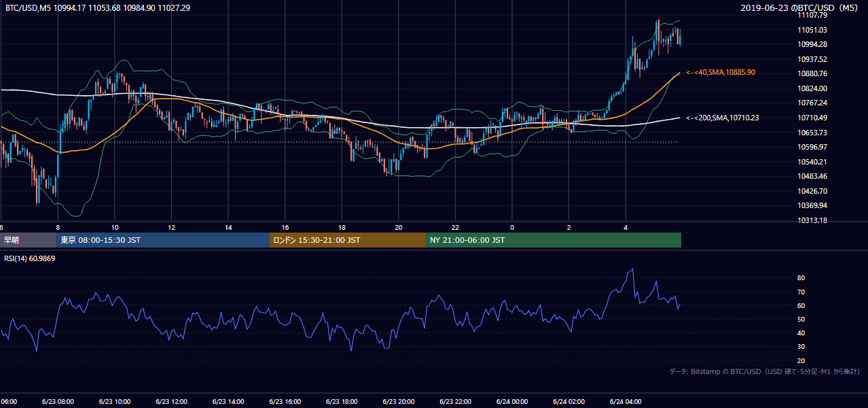Click hour tick 16 under price chart

click(x=285, y=228)
